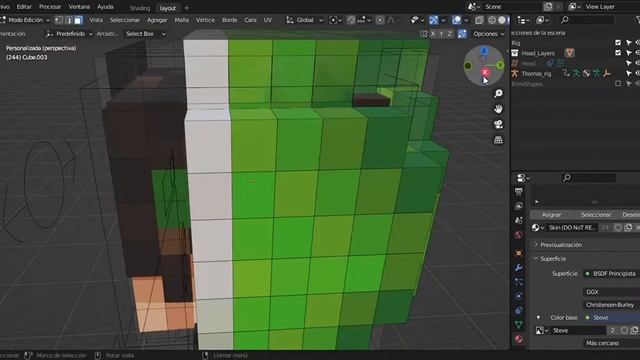Open Physics properties tab

pyautogui.click(x=519, y=296)
